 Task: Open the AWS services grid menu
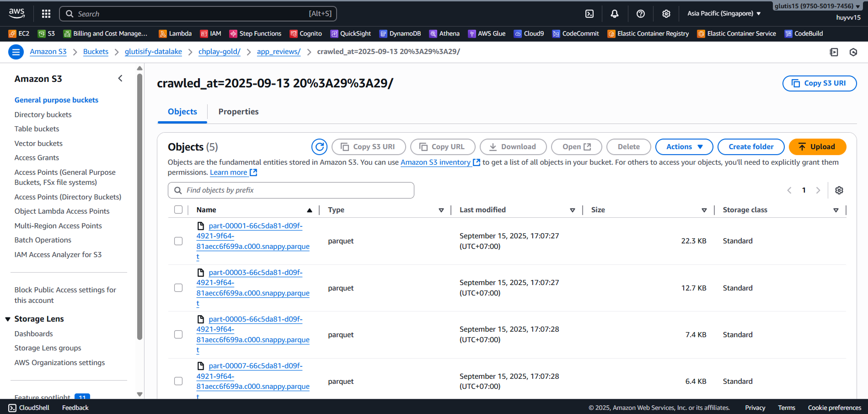point(46,14)
